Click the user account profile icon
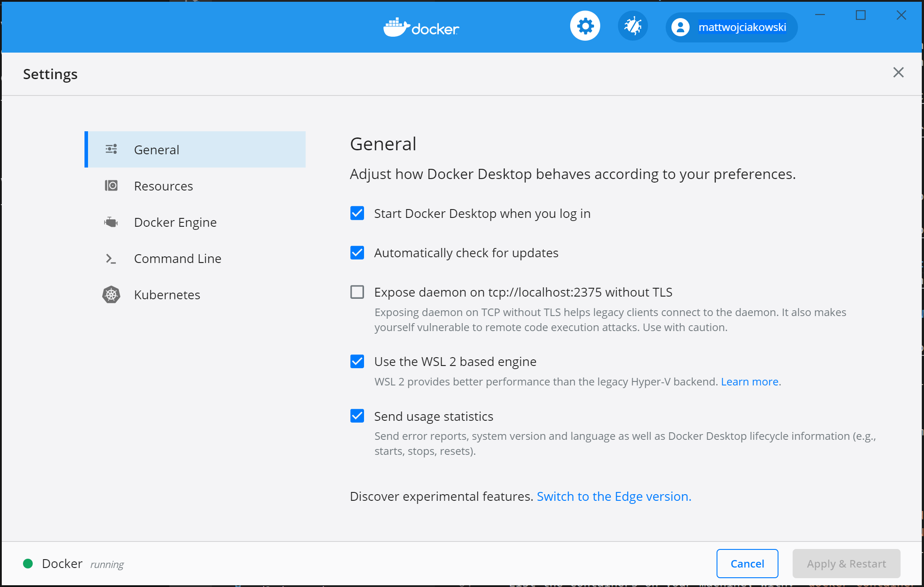924x587 pixels. pyautogui.click(x=681, y=27)
